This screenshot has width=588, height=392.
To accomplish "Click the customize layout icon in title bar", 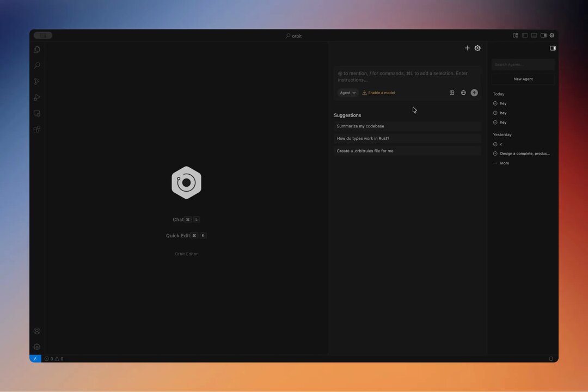I will pyautogui.click(x=516, y=35).
